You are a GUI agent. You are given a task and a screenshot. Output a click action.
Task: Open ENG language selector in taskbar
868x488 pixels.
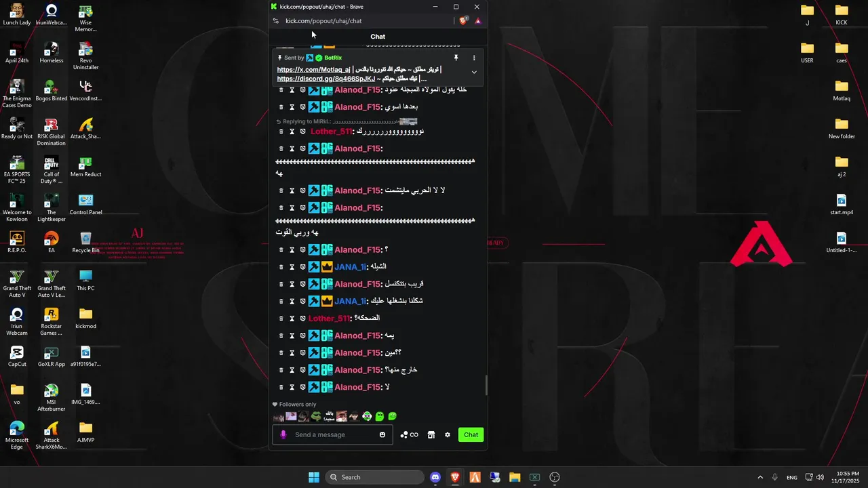click(792, 477)
